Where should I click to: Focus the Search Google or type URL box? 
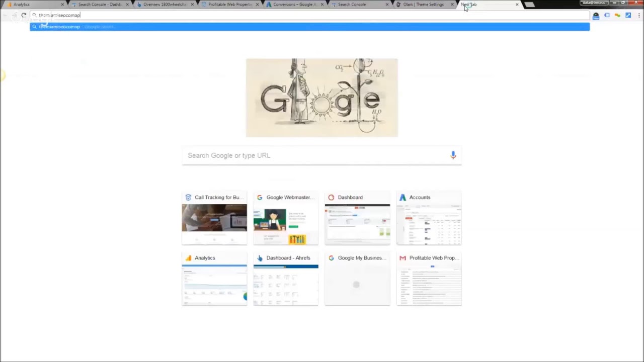(322, 155)
